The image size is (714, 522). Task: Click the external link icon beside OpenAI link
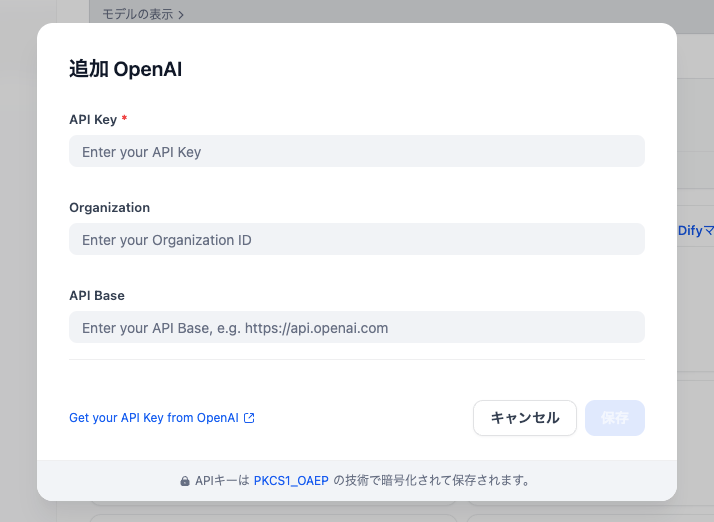[x=249, y=418]
